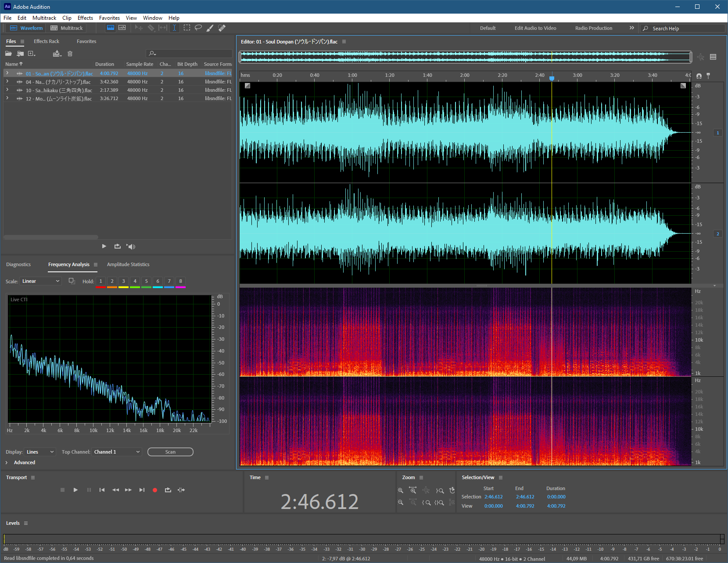
Task: Expand the 10 - Sa...hikaku flac file row
Action: click(x=7, y=90)
